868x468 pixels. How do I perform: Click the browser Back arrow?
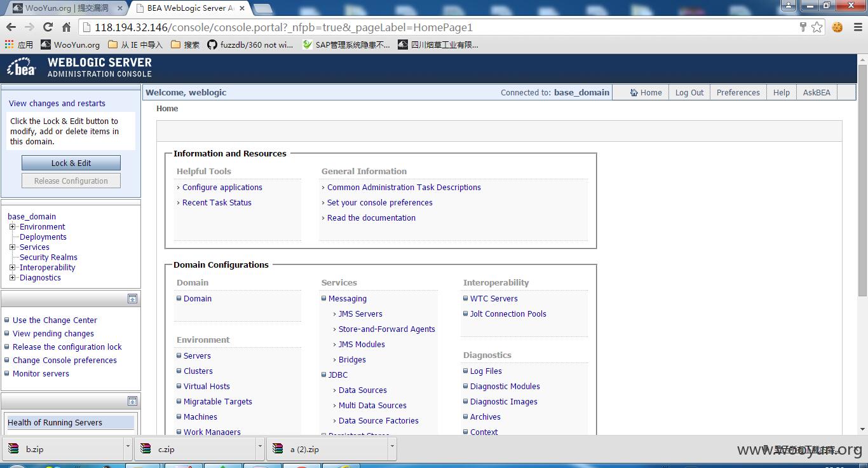click(x=11, y=27)
